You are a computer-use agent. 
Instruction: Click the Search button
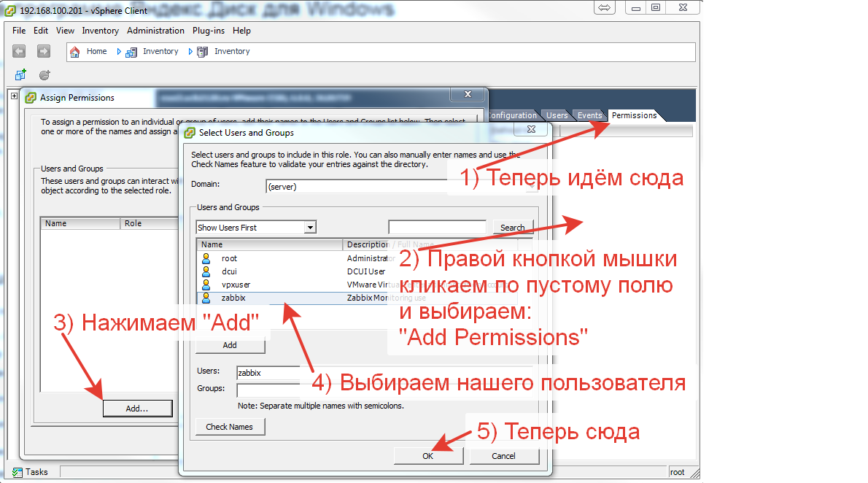[x=513, y=228]
